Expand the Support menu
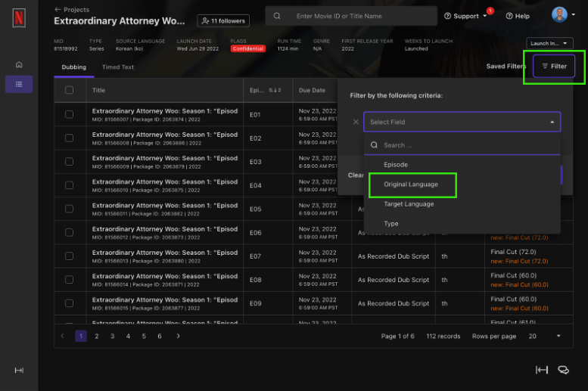 [465, 16]
